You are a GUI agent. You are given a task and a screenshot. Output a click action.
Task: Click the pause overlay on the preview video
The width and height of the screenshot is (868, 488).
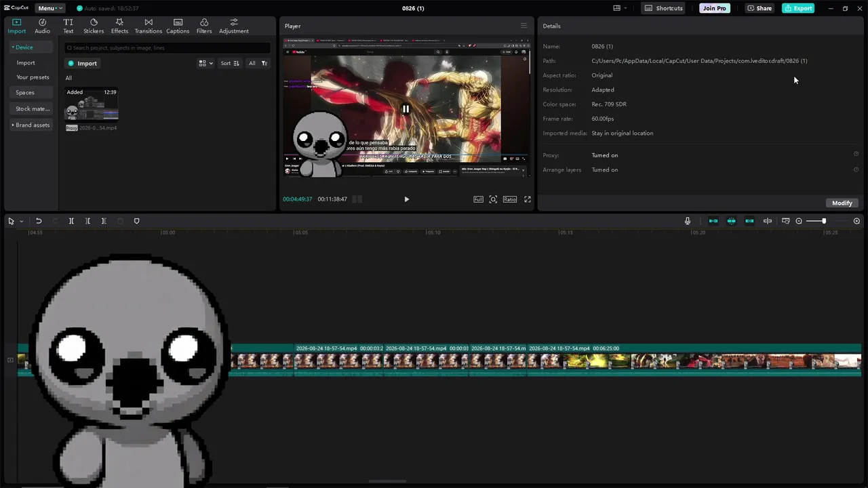coord(406,108)
